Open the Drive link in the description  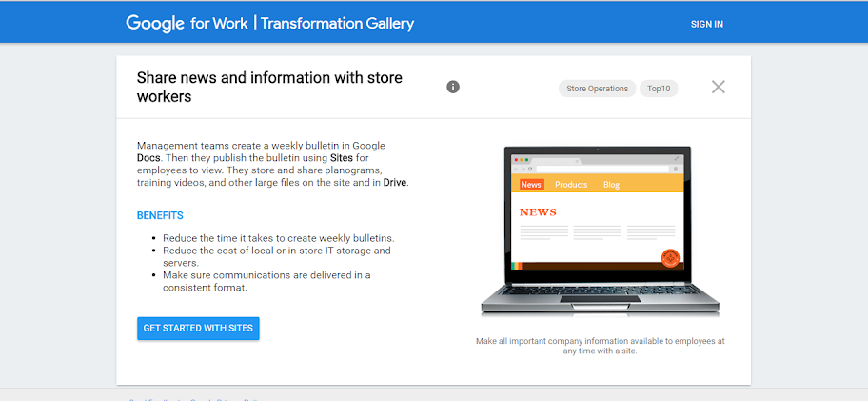[395, 182]
